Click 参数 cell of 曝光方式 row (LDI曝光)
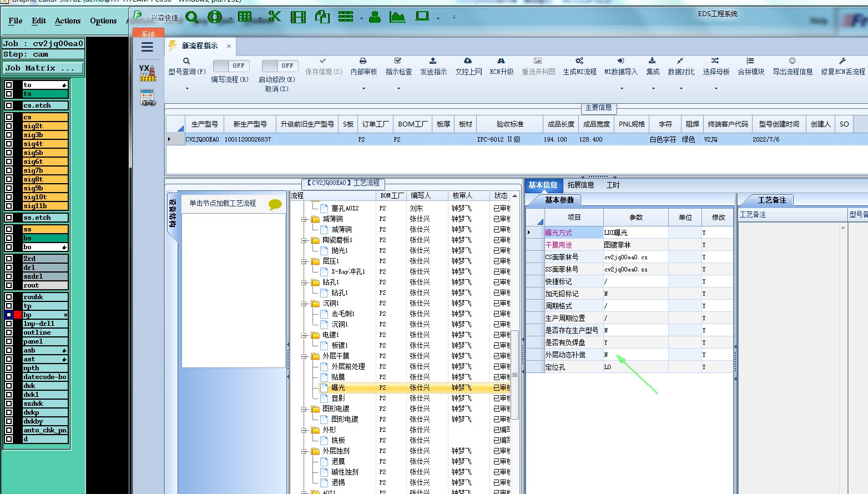Screen dimensions: 868x494 pyautogui.click(x=635, y=233)
